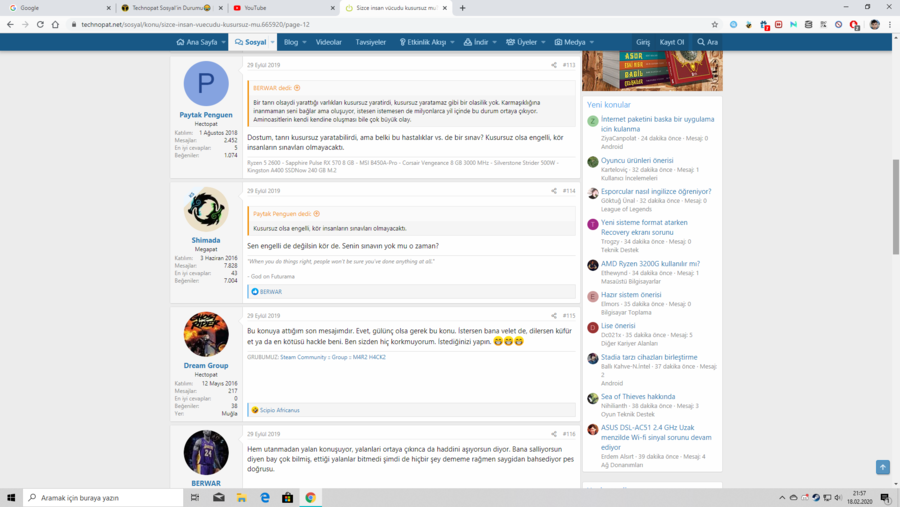This screenshot has width=900, height=507.
Task: Share post #115 via share icon
Action: click(554, 316)
